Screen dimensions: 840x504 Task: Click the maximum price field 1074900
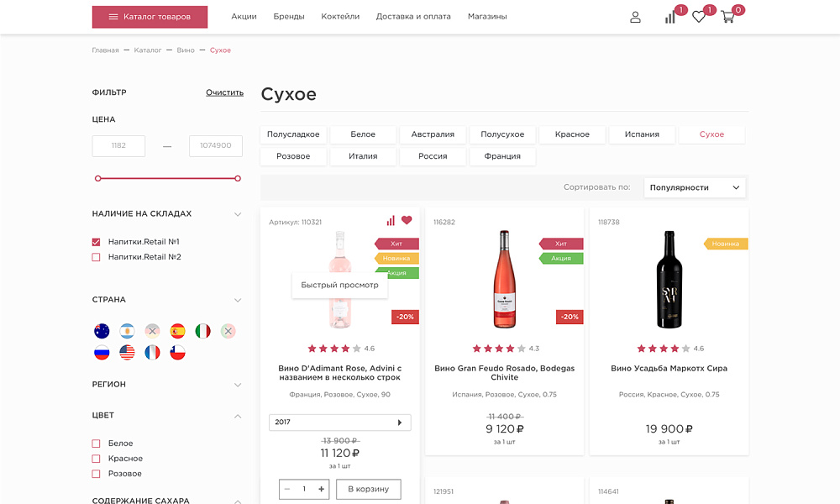coord(215,145)
